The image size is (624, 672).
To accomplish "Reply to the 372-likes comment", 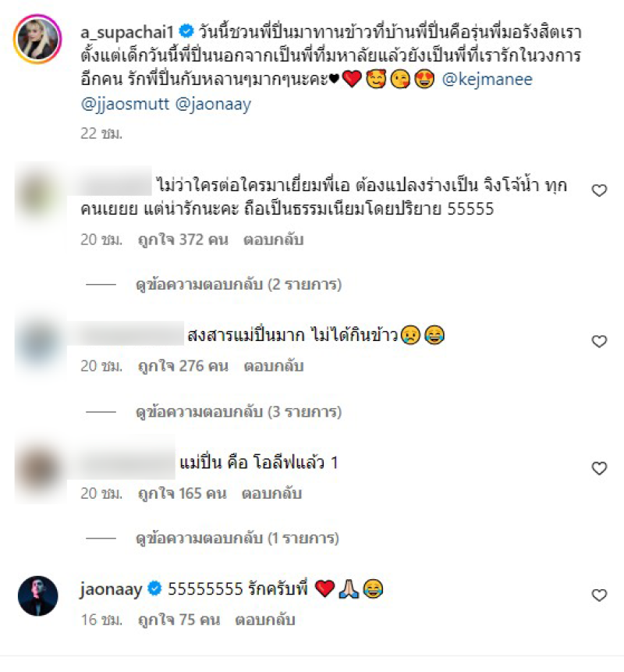I will pyautogui.click(x=273, y=240).
